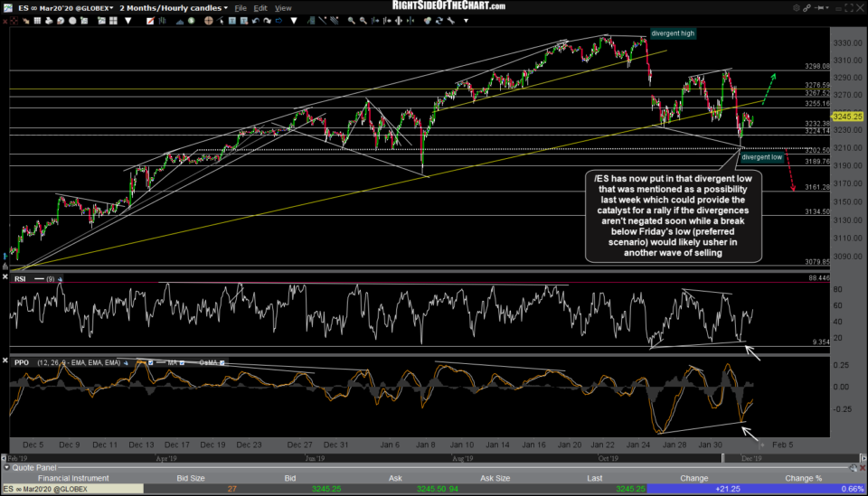Click the Bid Size column header
The height and width of the screenshot is (496, 868).
coord(191,478)
